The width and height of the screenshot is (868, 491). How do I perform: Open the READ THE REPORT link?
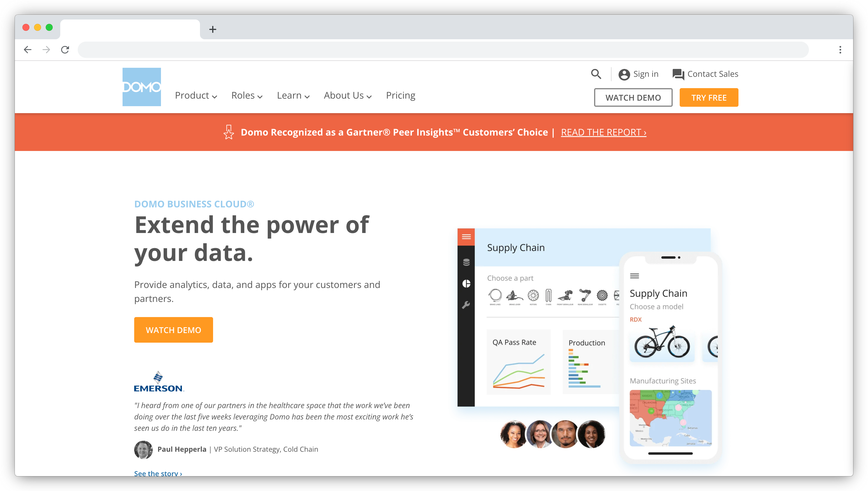tap(603, 132)
